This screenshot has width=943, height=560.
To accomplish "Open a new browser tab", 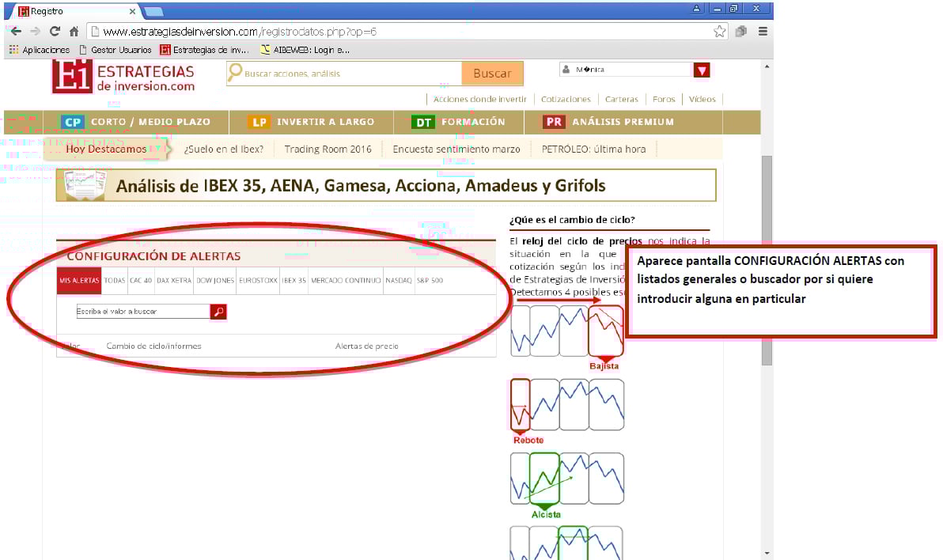I will (153, 11).
